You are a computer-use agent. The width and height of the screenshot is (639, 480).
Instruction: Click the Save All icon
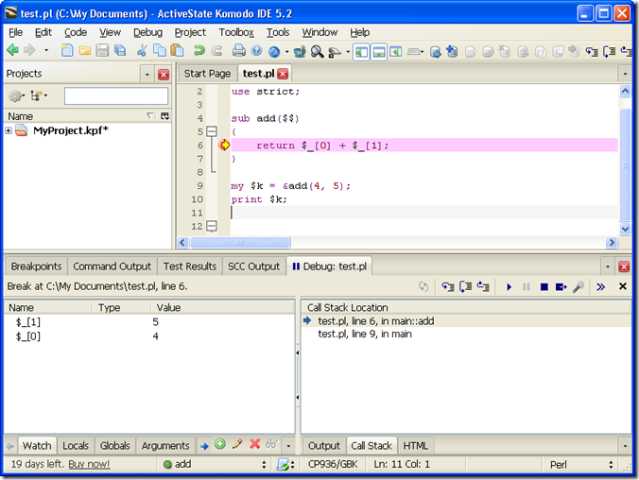[x=120, y=51]
